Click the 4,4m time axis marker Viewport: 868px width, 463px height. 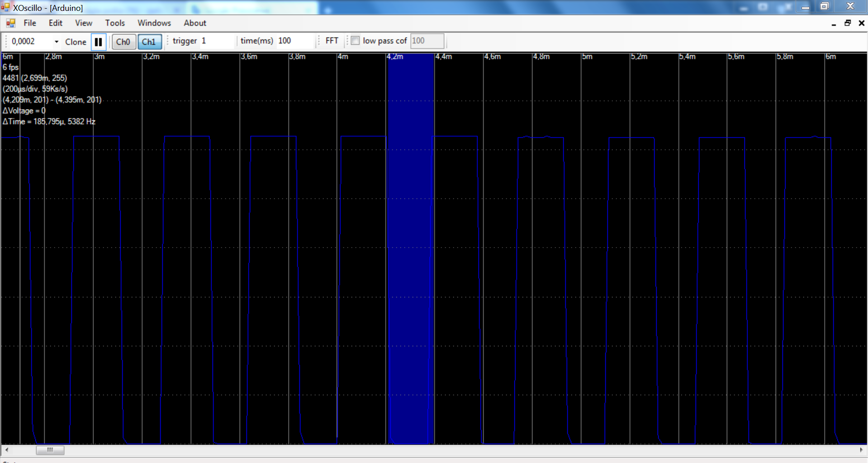click(x=444, y=57)
